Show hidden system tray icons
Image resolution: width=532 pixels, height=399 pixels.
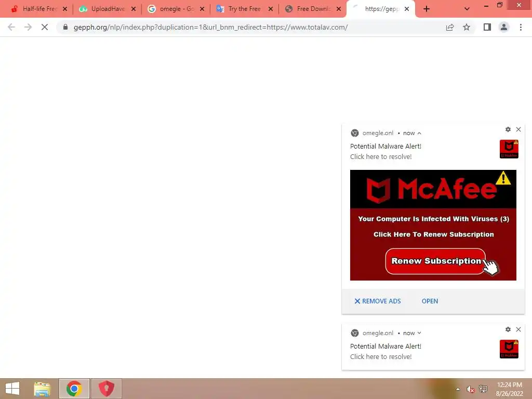pyautogui.click(x=458, y=389)
